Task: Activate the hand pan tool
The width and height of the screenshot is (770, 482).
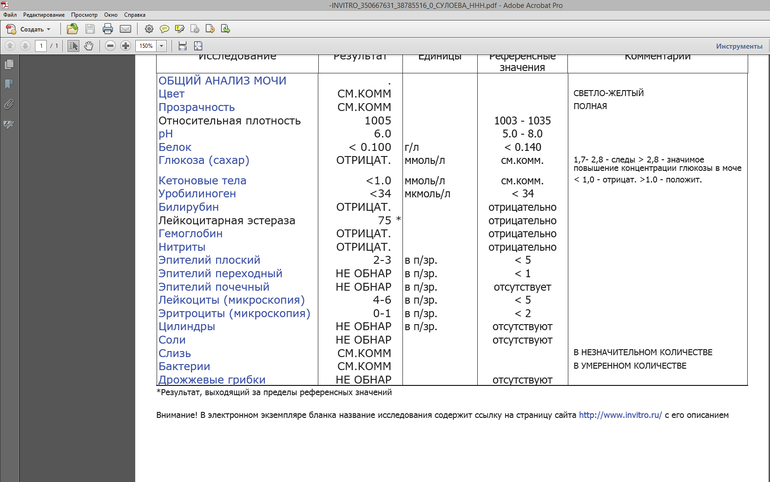Action: tap(88, 46)
